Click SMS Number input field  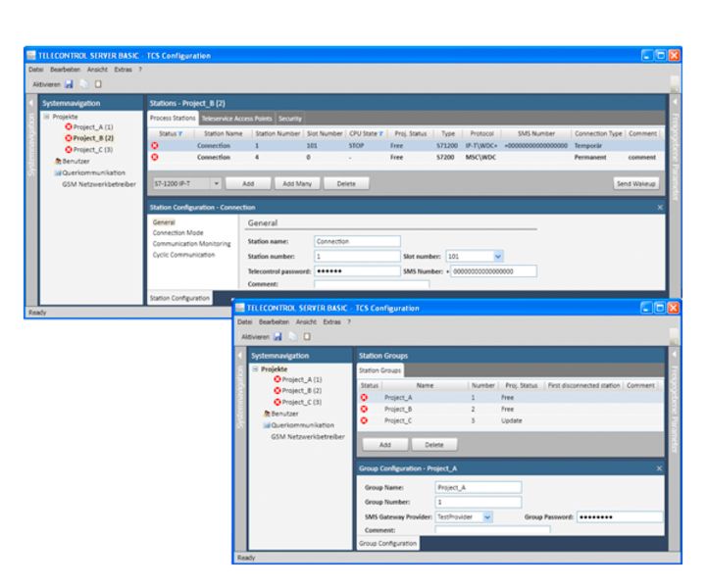click(x=493, y=271)
